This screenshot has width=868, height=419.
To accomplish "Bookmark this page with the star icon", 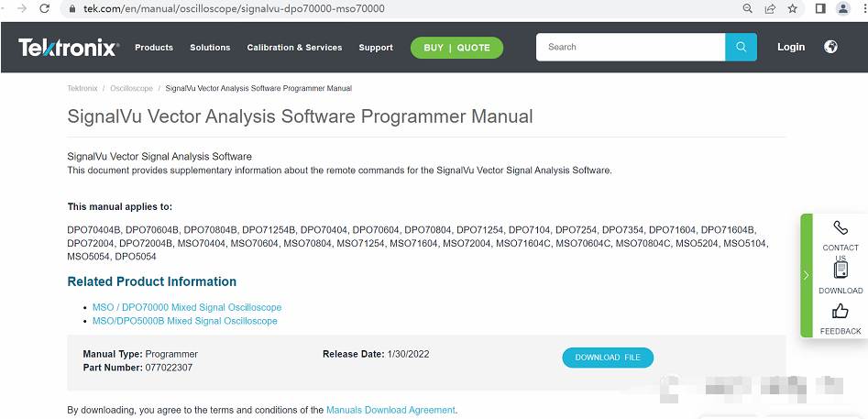I will [x=793, y=8].
